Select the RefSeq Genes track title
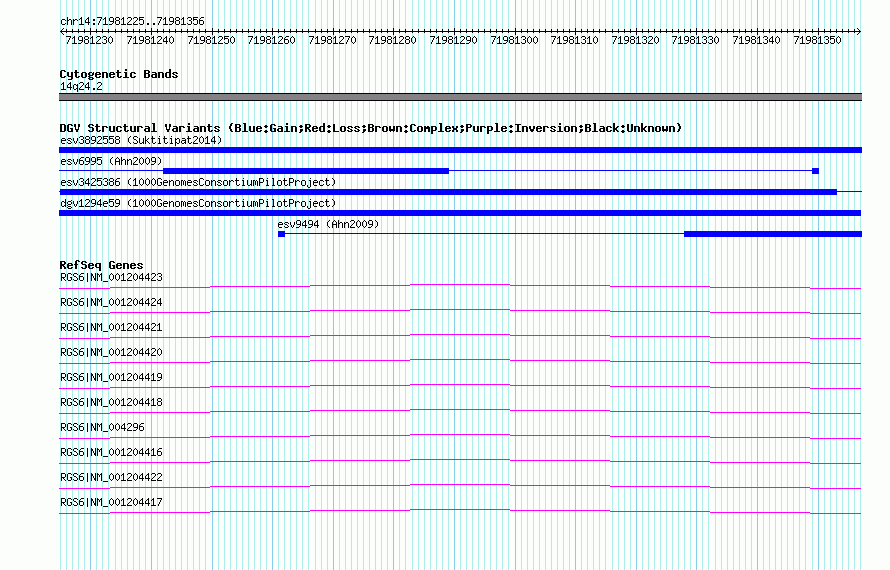 coord(101,265)
